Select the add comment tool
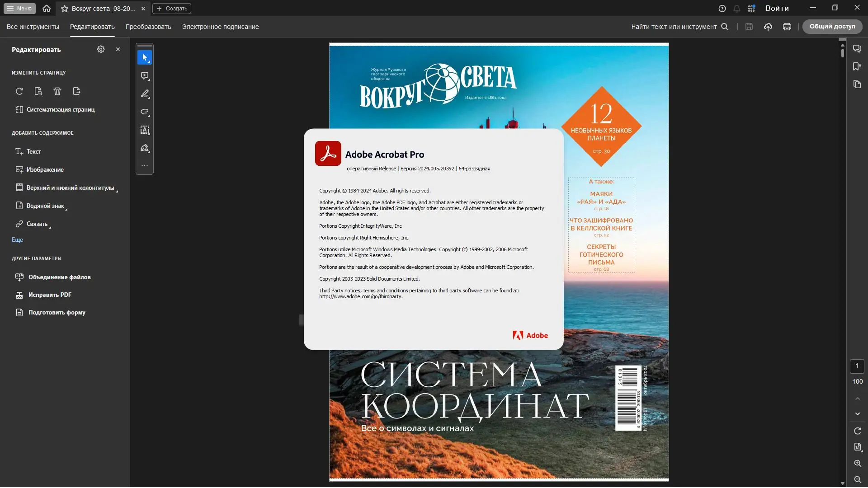This screenshot has height=488, width=868. point(145,75)
